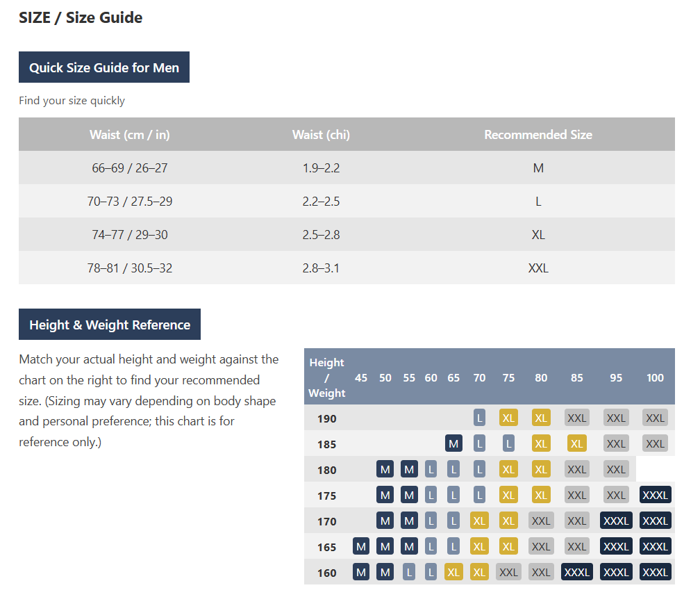Select the XL badge under 65 in row 160
Screen dimensions: 700x597
453,572
